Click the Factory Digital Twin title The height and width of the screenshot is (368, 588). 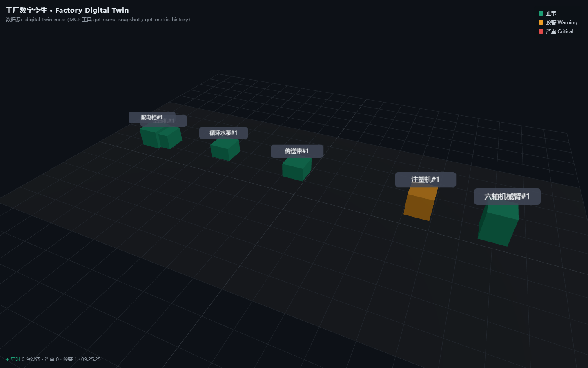(x=67, y=10)
